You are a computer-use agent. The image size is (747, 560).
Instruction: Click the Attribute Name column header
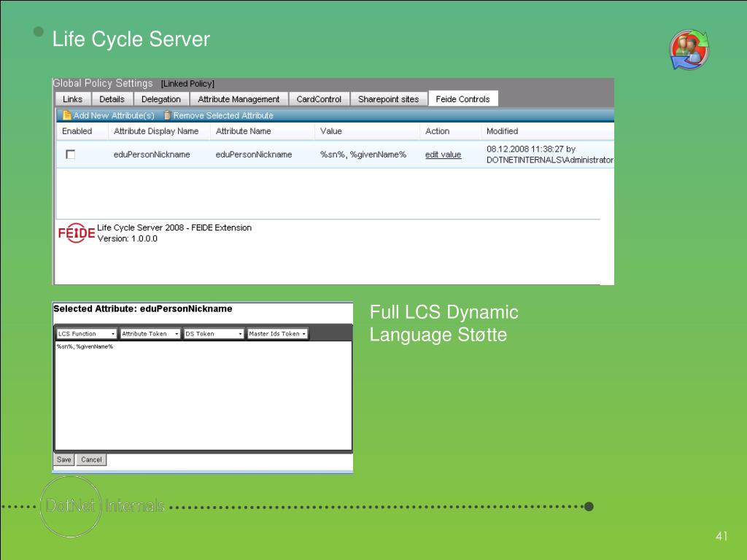point(244,131)
